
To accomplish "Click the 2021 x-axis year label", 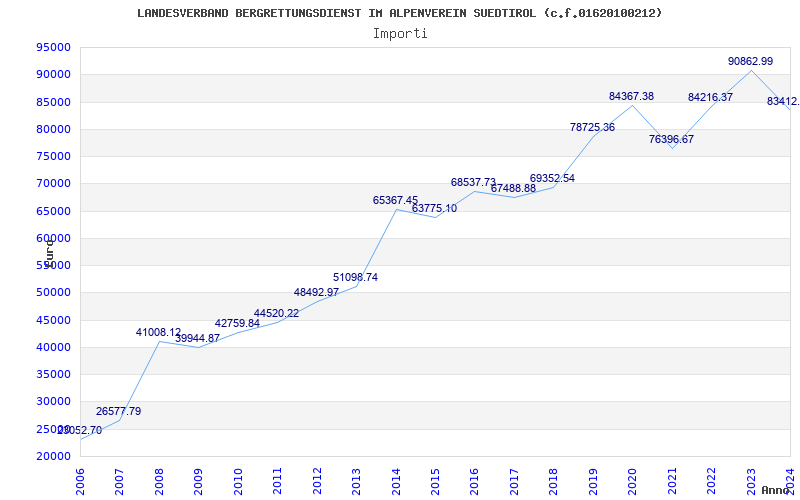I will click(672, 482).
